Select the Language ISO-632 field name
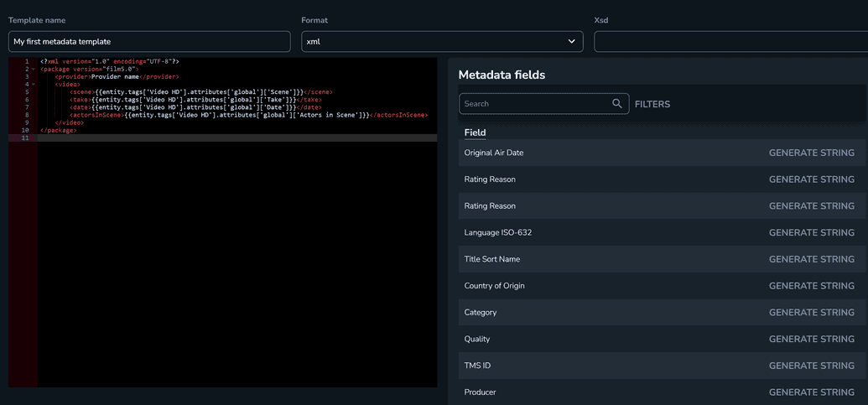The image size is (868, 405). pyautogui.click(x=497, y=232)
